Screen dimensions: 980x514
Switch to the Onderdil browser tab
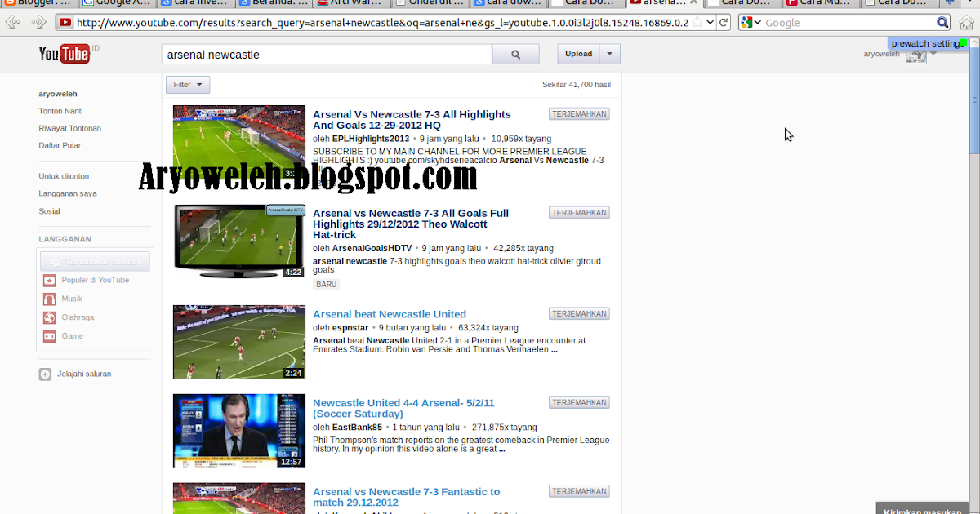click(x=433, y=2)
